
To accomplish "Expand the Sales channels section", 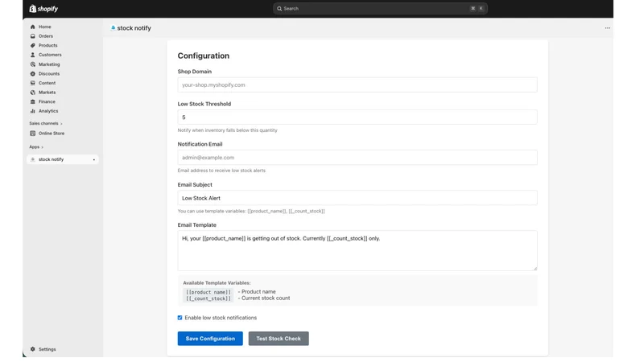I will coord(46,124).
